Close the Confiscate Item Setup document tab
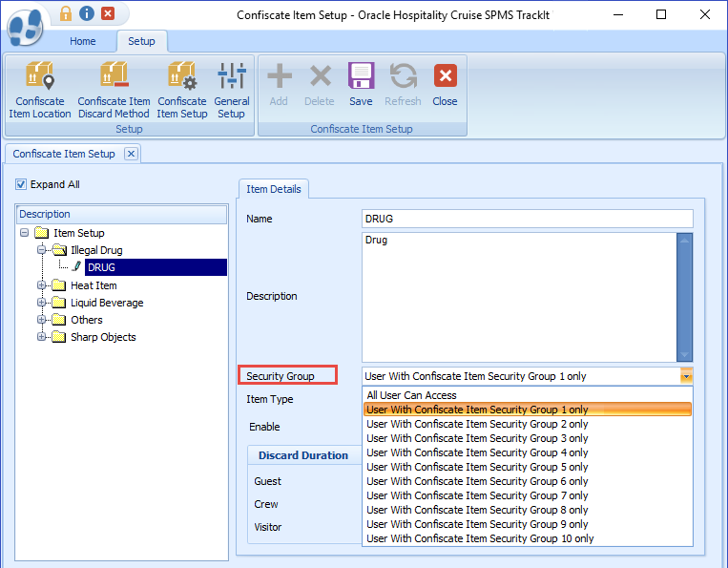Image resolution: width=728 pixels, height=568 pixels. (132, 154)
